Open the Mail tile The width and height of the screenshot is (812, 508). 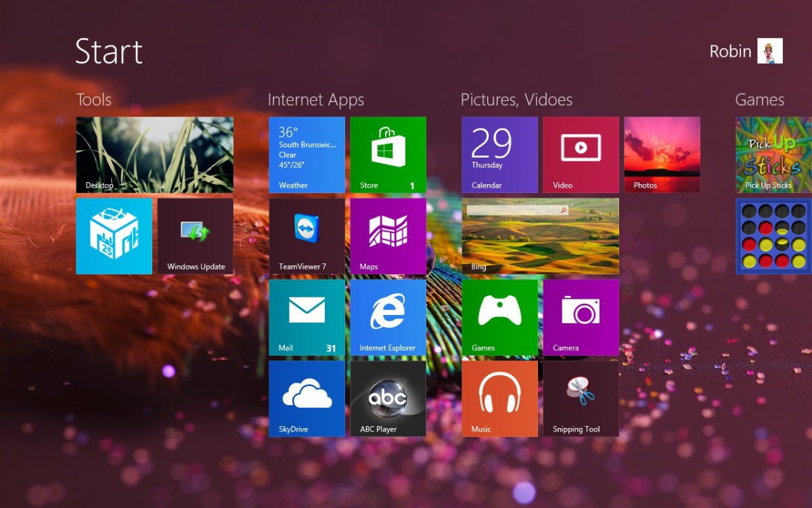(x=307, y=317)
